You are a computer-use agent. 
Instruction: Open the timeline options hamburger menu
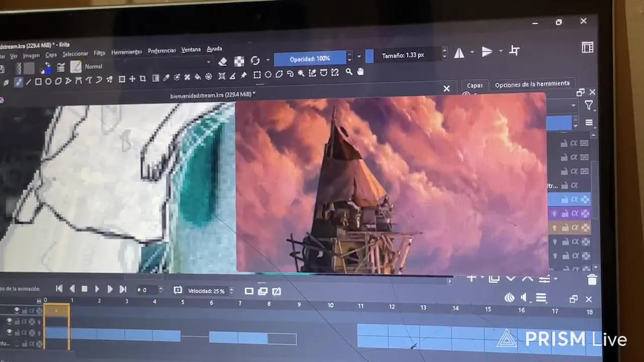click(541, 298)
